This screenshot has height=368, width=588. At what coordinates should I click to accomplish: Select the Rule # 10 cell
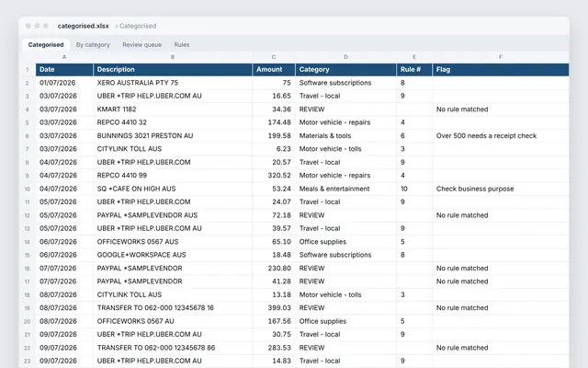click(414, 189)
